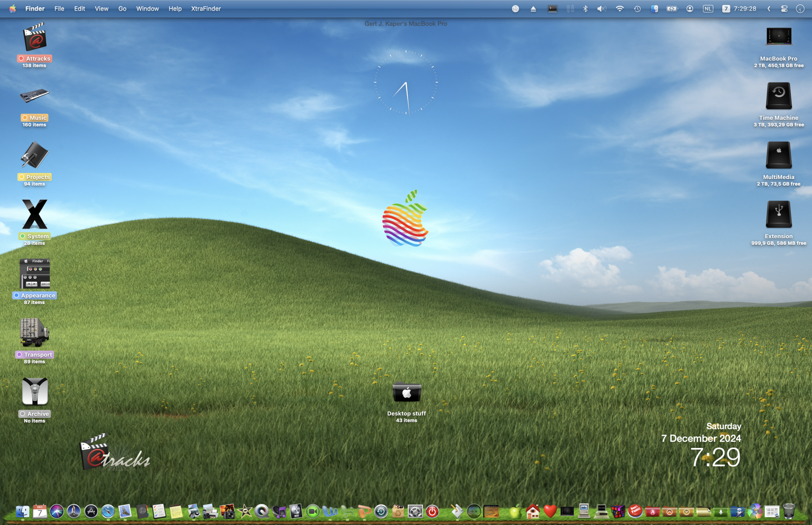Viewport: 812px width, 525px height.
Task: Open Launchpad rocket icon in Dock
Action: [x=74, y=511]
